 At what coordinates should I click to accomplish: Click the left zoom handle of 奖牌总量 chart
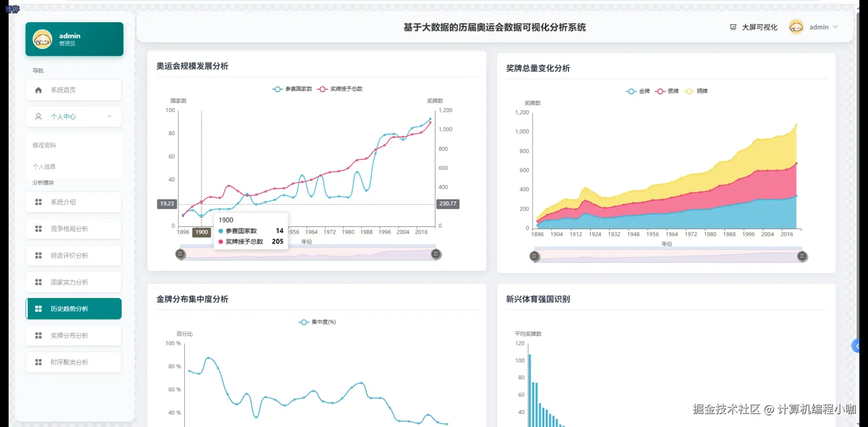click(535, 256)
